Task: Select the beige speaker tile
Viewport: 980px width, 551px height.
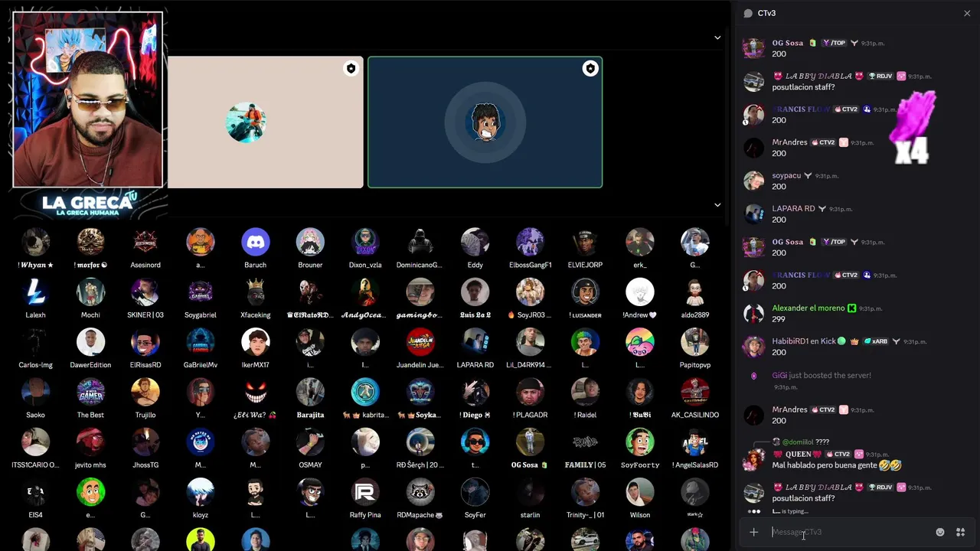Action: [265, 122]
